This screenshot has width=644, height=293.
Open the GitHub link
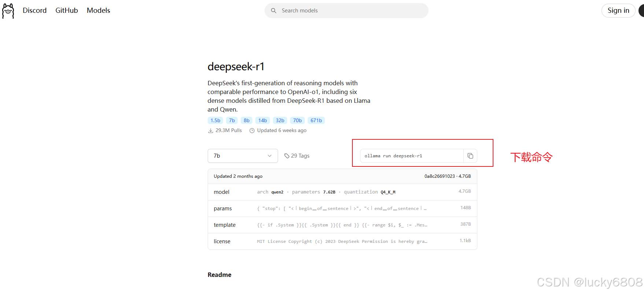tap(67, 11)
